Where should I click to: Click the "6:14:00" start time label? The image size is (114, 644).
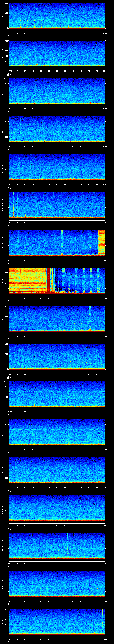(9, 33)
